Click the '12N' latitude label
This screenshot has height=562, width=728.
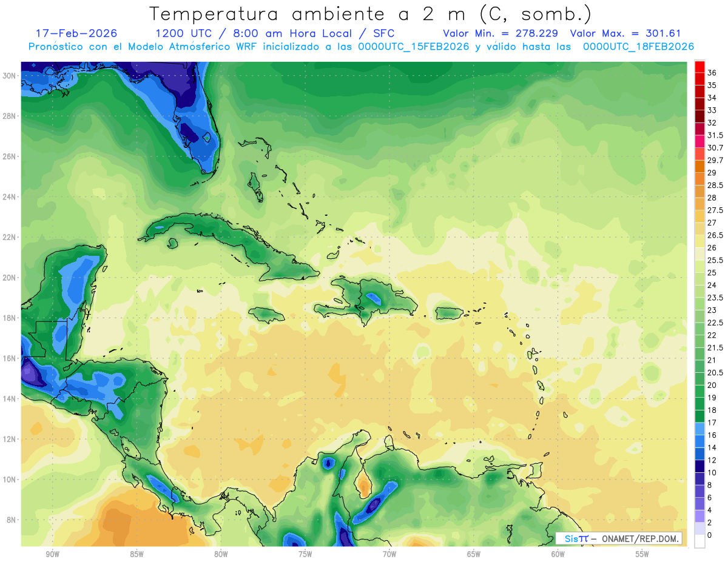click(8, 439)
